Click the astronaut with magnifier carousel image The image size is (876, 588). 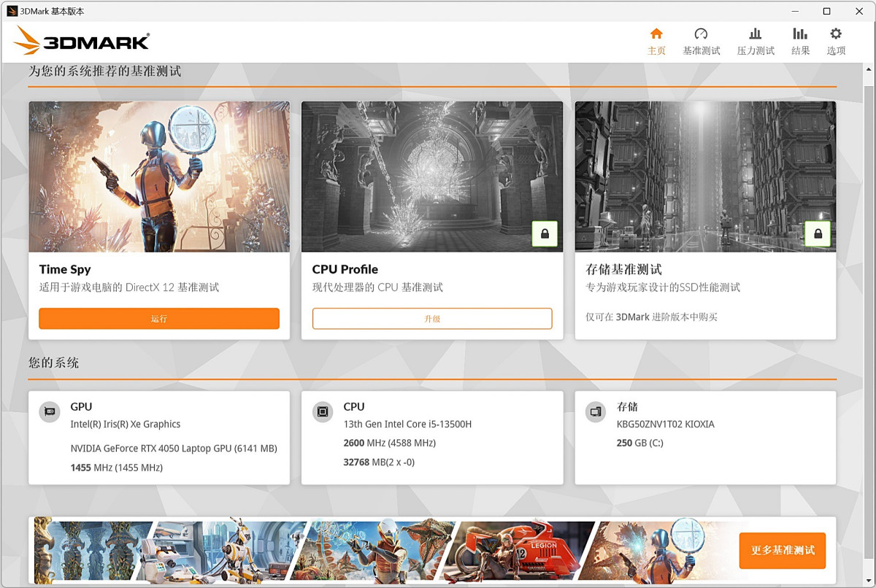pos(657,551)
